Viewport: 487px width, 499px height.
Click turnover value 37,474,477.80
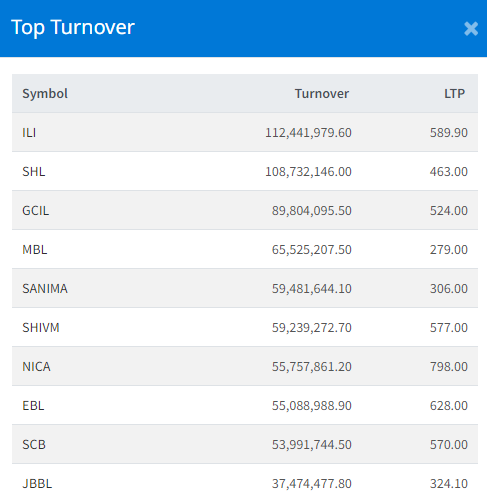tap(312, 484)
